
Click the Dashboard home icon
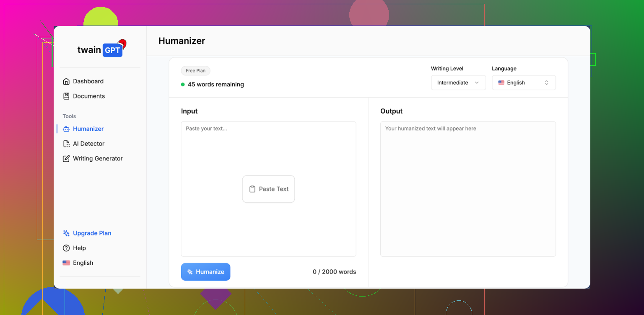coord(66,81)
